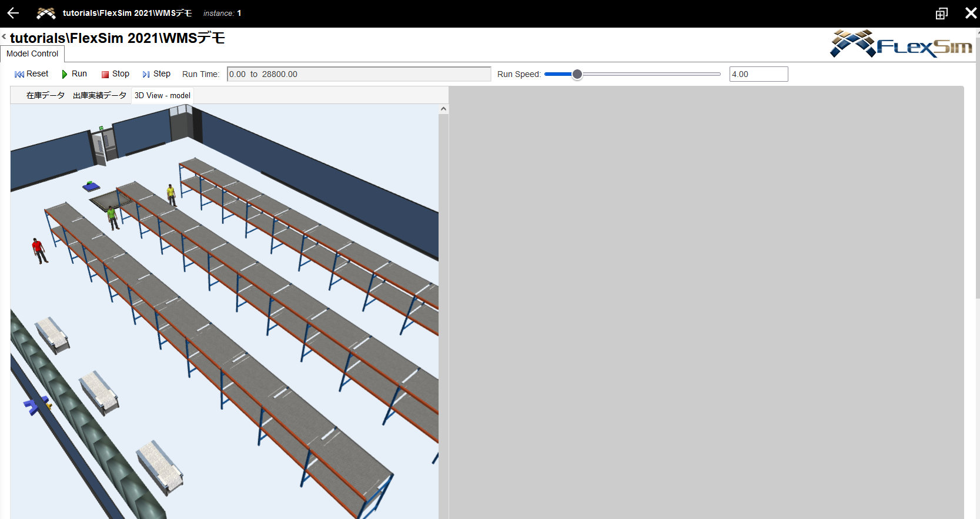Click the Run Time range field
The image size is (980, 519).
[x=359, y=74]
